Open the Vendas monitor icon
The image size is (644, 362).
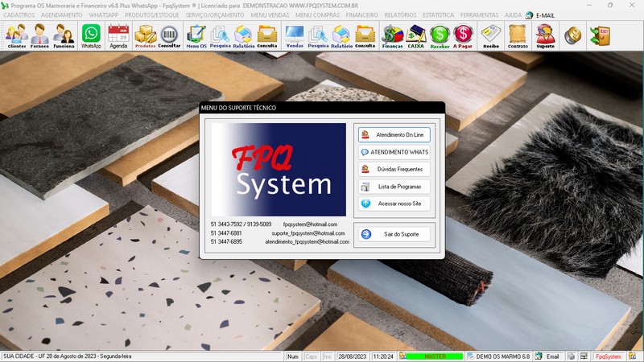click(x=295, y=36)
